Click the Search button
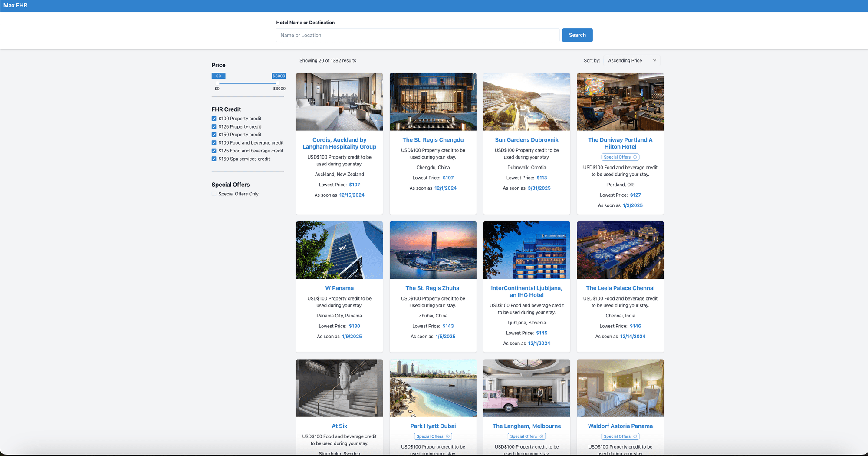The height and width of the screenshot is (456, 868). [x=577, y=35]
